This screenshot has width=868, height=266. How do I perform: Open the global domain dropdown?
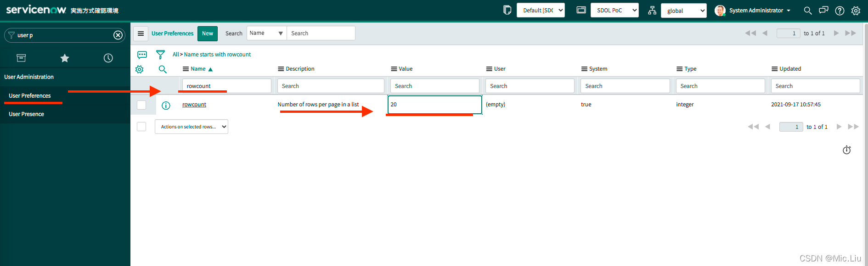pyautogui.click(x=683, y=11)
